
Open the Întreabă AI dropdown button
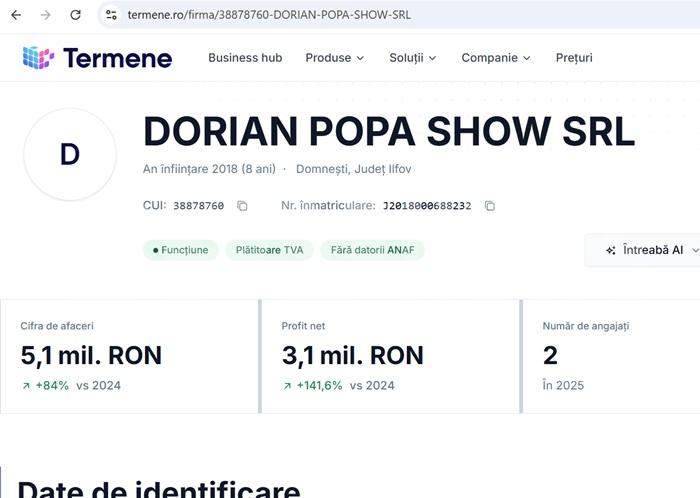click(x=643, y=250)
